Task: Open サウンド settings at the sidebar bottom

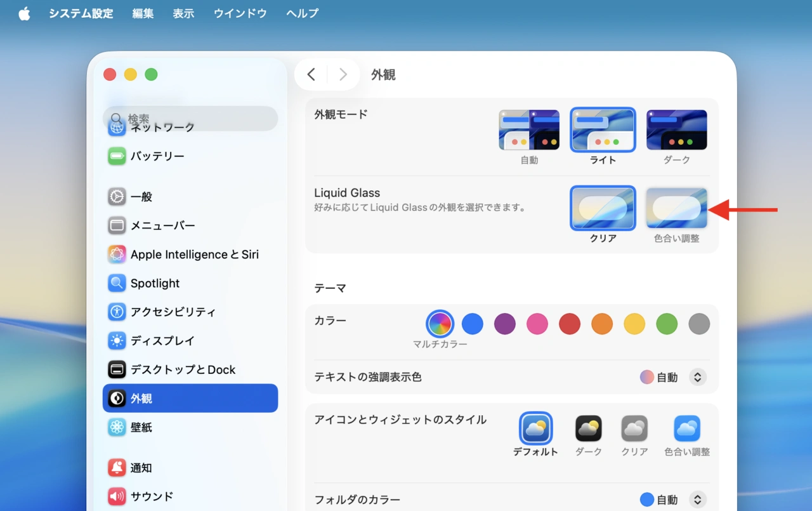Action: pyautogui.click(x=152, y=496)
